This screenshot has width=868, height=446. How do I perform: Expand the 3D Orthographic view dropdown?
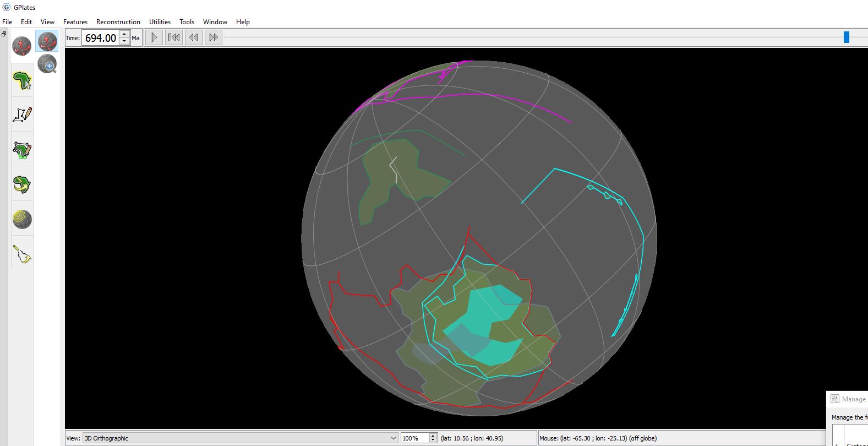pyautogui.click(x=393, y=438)
